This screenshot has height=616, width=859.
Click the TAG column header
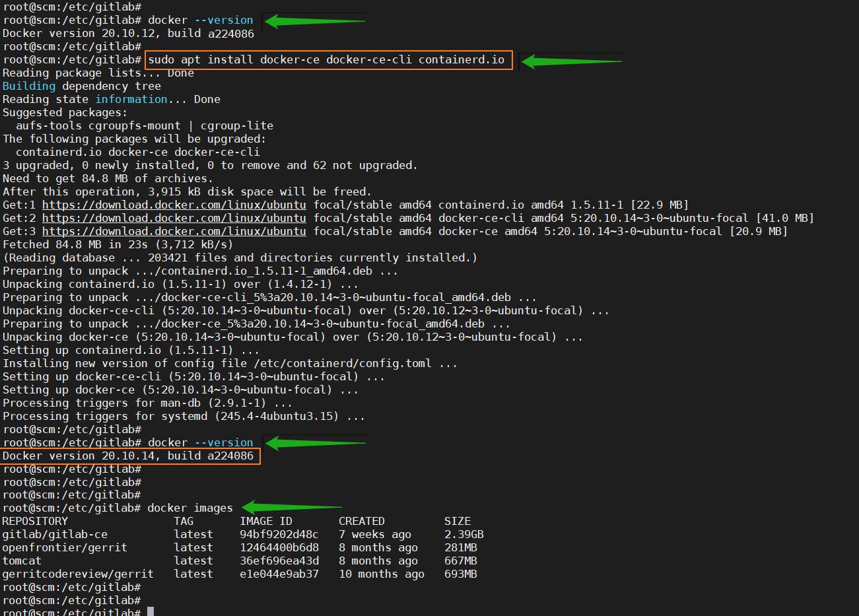(x=184, y=521)
